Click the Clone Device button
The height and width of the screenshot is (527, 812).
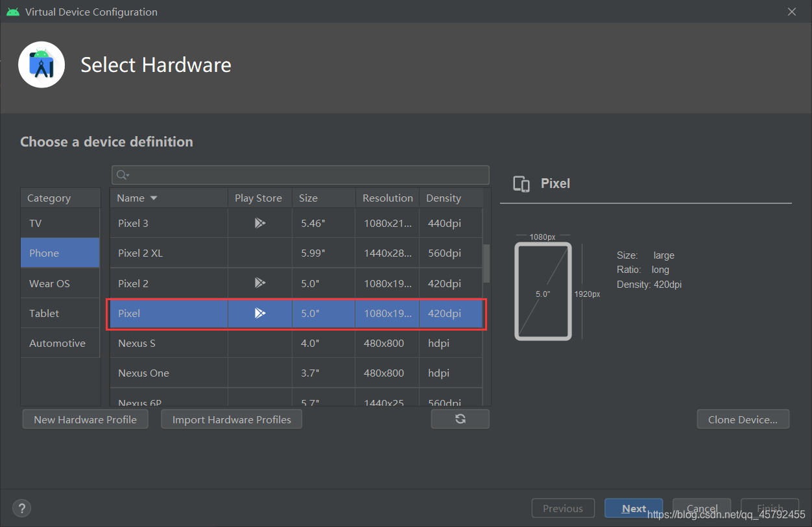(743, 419)
